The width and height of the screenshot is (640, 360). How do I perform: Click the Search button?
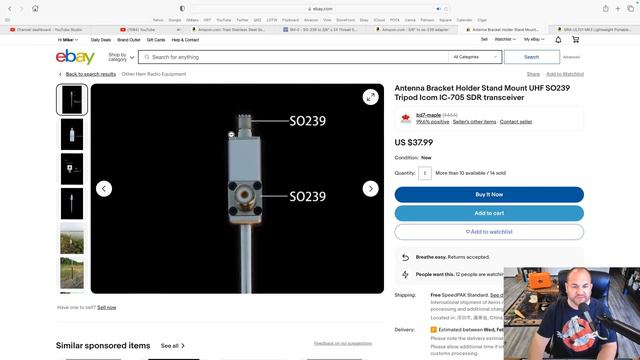pos(532,57)
